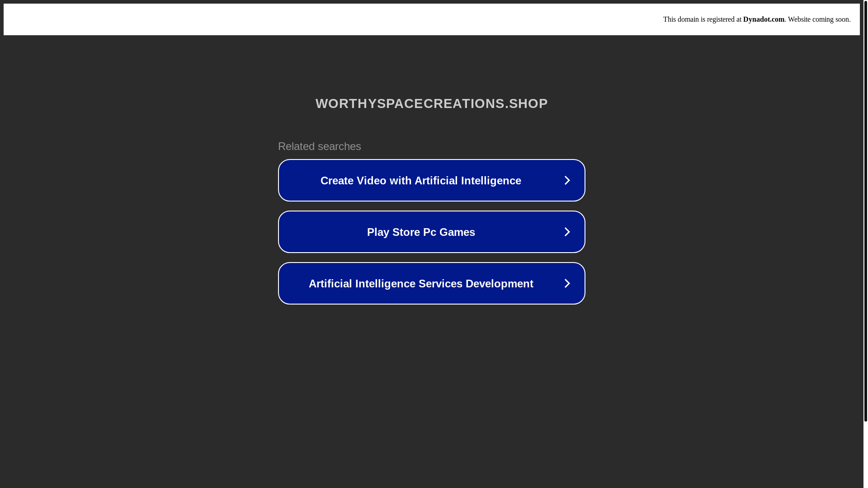Screen dimensions: 868x488
Task: Click chevron arrow on AI Services Development
Action: coord(567,283)
